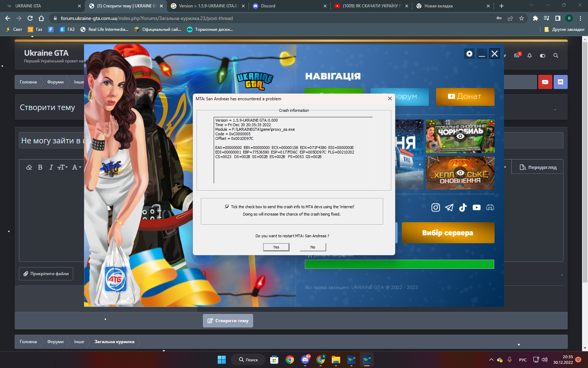This screenshot has height=368, width=588.
Task: Open the Хелловінське оновлення thumbnail
Action: tap(460, 173)
